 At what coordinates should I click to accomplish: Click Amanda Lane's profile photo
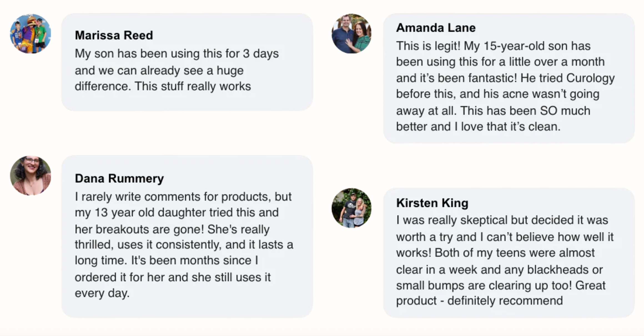tap(351, 34)
